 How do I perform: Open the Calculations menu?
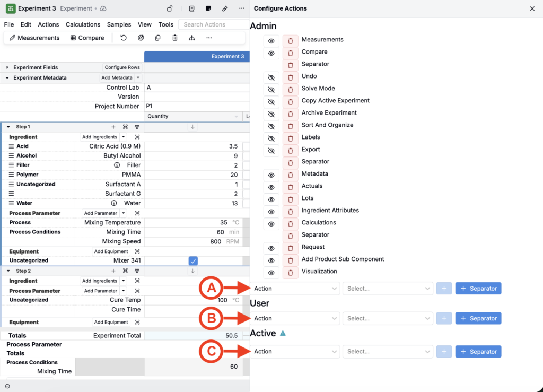[x=83, y=24]
